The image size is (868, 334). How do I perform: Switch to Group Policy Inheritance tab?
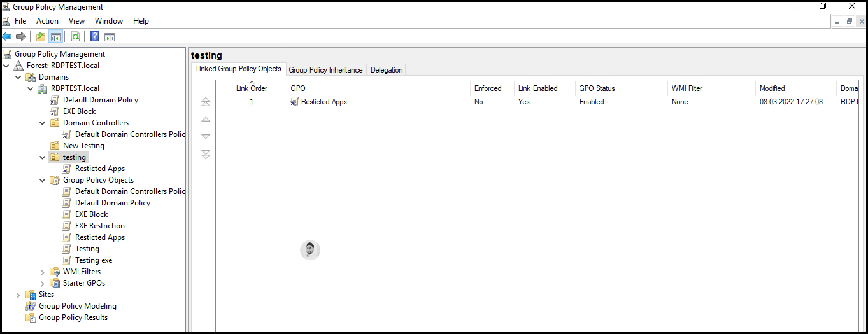325,70
